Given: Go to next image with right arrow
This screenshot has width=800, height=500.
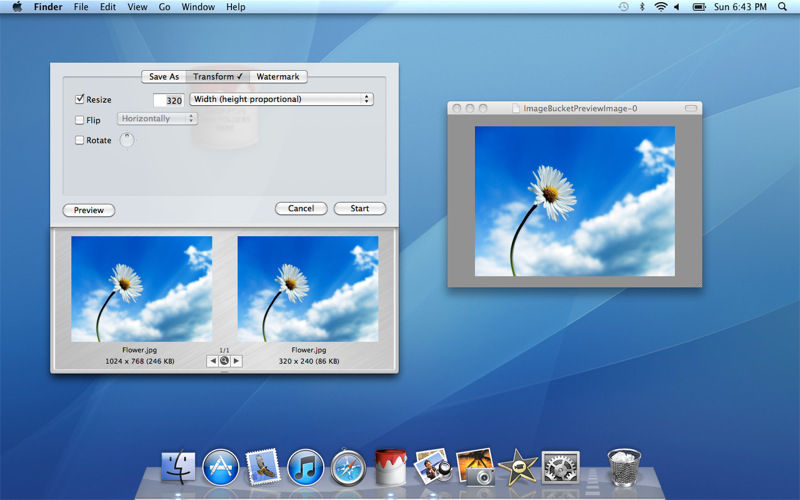Looking at the screenshot, I should [x=236, y=361].
